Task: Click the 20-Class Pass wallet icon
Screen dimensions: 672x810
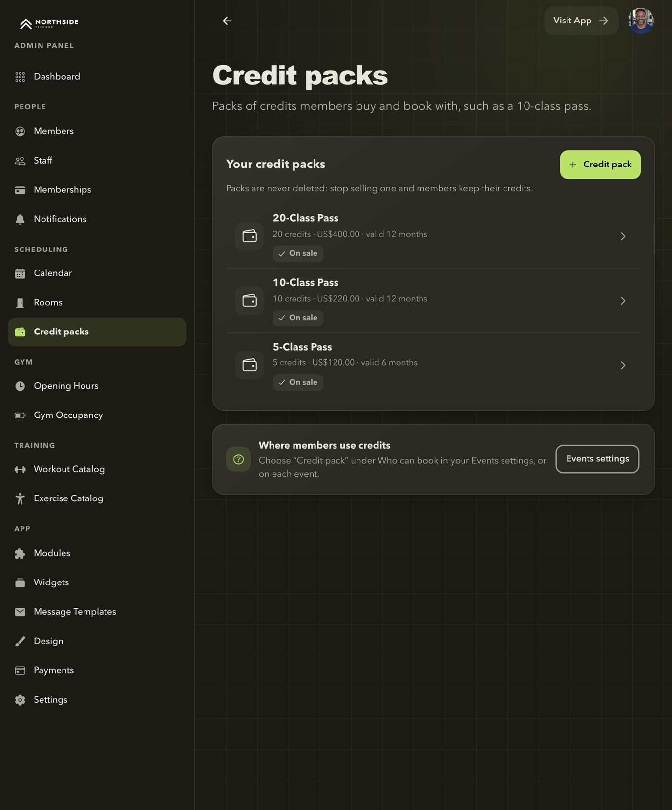Action: (250, 236)
